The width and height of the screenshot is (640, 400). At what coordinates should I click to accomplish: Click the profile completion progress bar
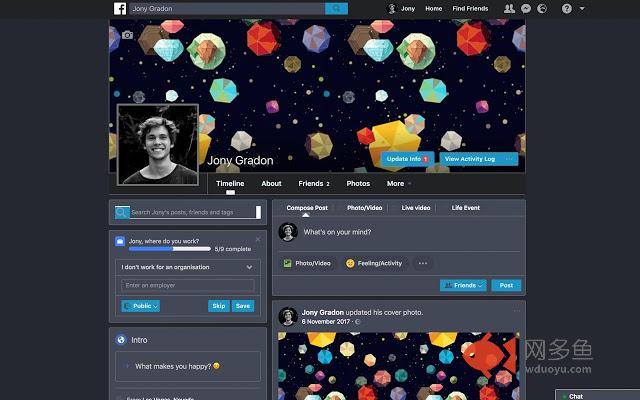point(170,249)
